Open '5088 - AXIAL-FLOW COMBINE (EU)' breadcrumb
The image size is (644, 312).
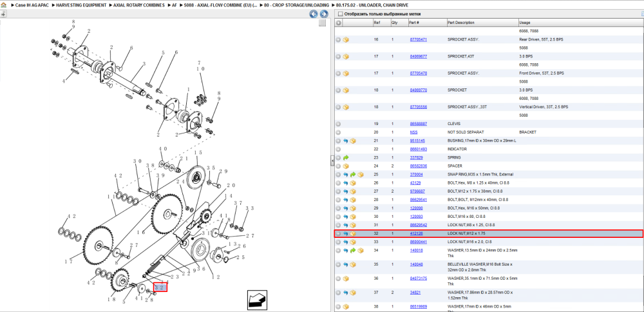[221, 5]
